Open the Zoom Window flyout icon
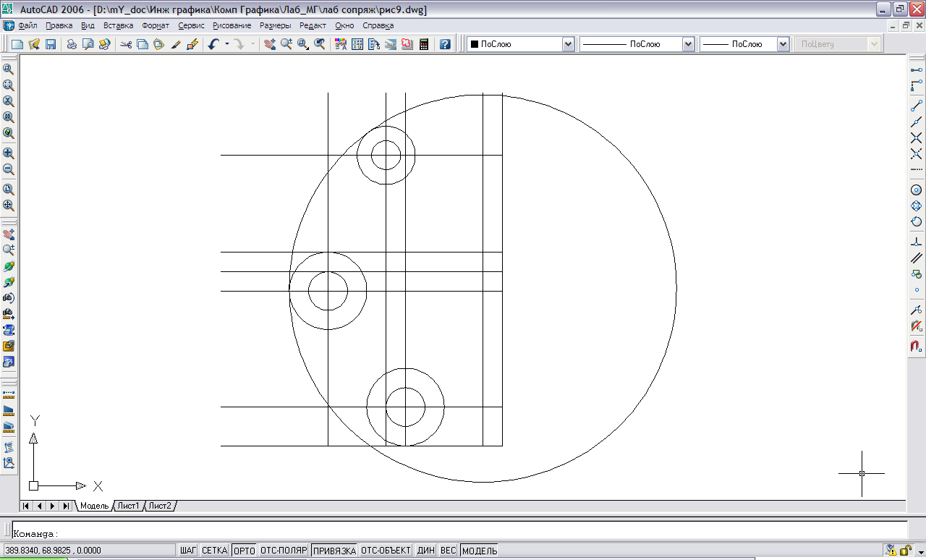This screenshot has height=560, width=926. [x=303, y=44]
